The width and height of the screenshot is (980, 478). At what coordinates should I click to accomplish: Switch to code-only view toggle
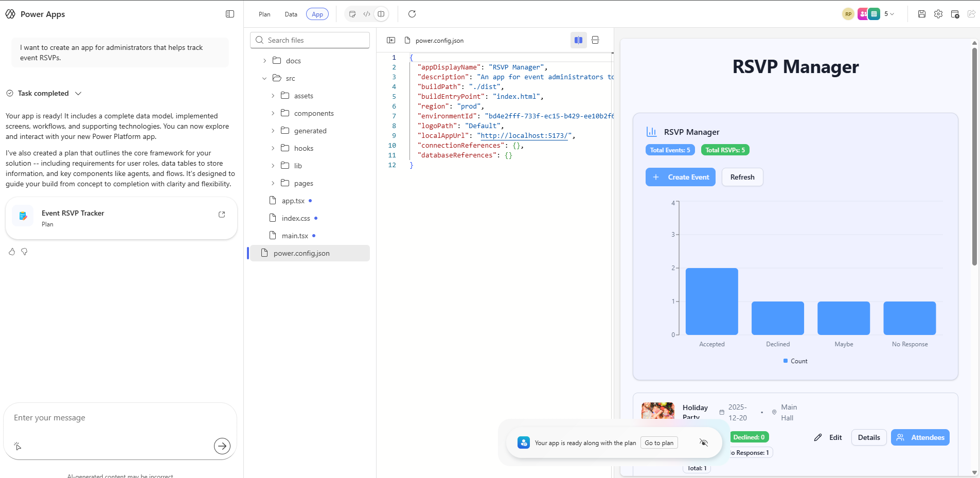(x=367, y=14)
